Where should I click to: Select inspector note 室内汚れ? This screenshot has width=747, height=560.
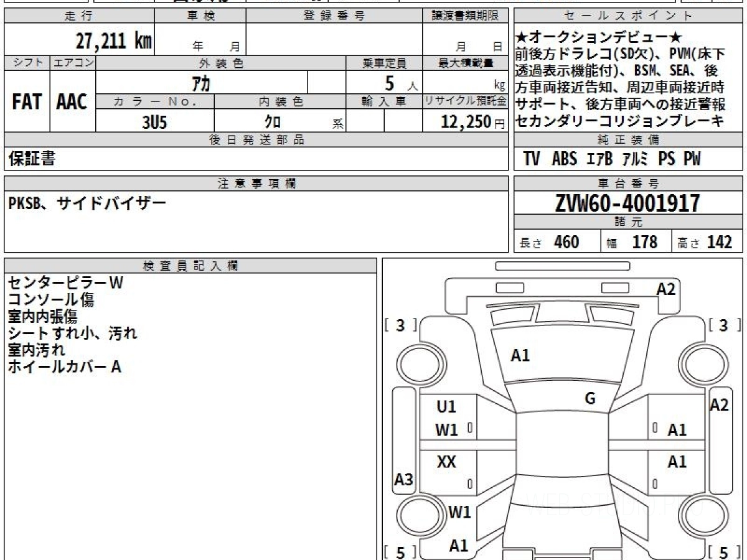tap(36, 350)
